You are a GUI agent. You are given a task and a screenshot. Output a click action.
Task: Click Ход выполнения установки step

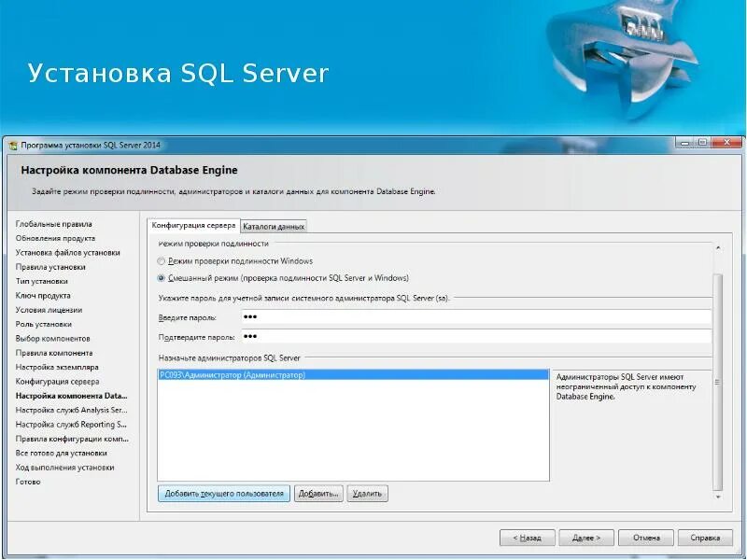(x=64, y=468)
